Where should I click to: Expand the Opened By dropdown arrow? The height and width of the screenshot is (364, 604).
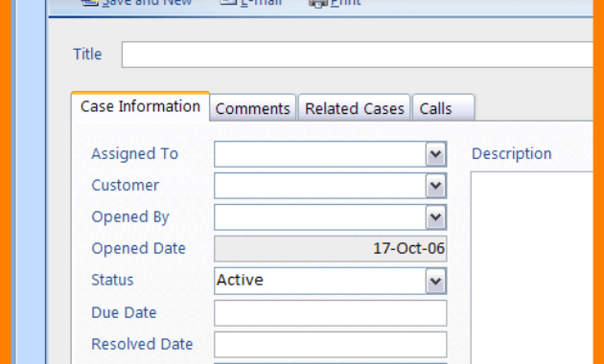(435, 217)
